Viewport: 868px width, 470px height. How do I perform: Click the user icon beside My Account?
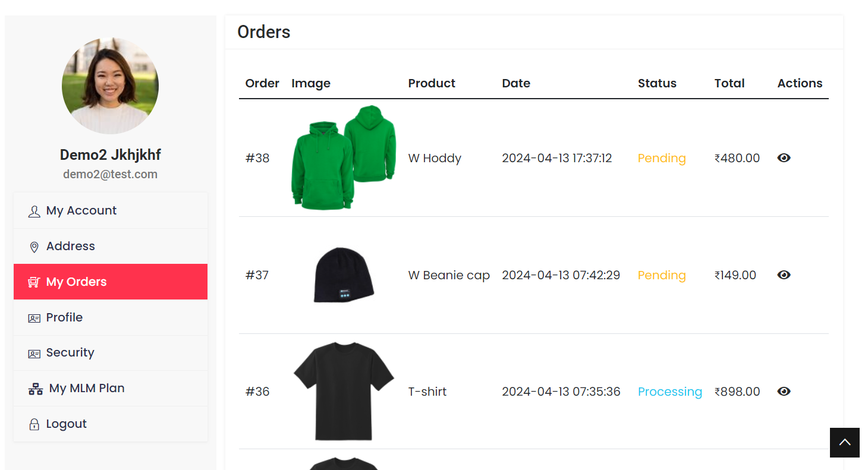[34, 211]
